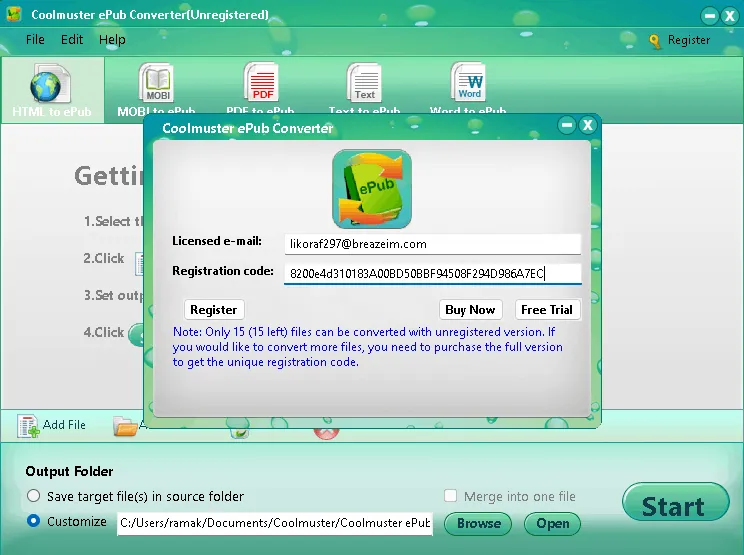Click the Licensed e-mail input field

click(432, 244)
